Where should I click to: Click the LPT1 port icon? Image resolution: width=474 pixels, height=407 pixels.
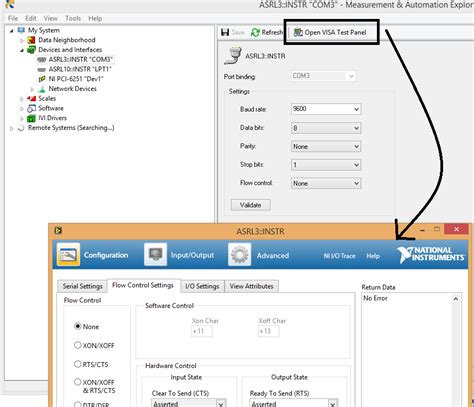42,69
